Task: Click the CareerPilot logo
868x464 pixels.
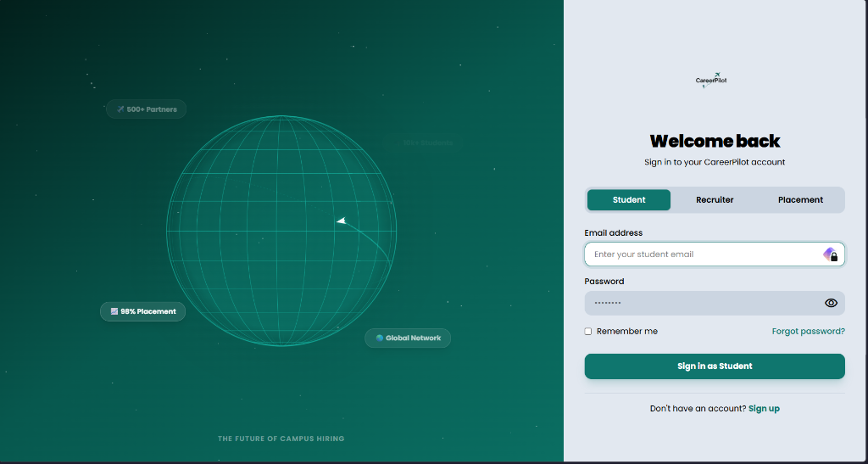Action: tap(711, 81)
